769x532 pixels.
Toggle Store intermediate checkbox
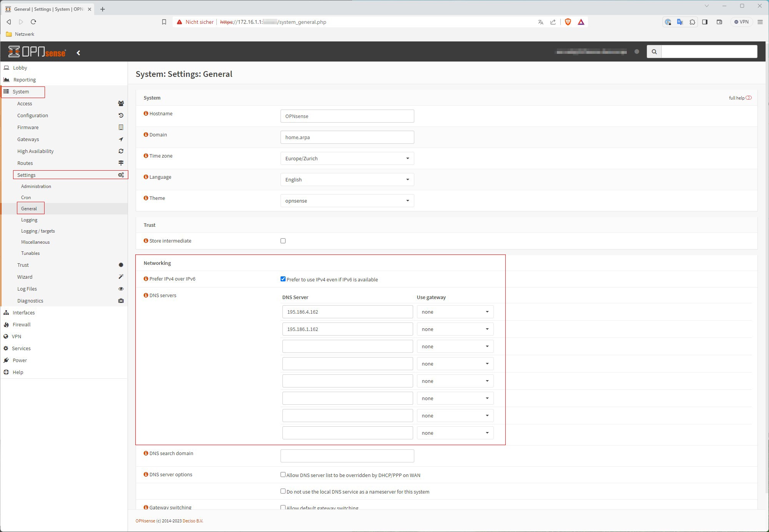[x=283, y=241]
